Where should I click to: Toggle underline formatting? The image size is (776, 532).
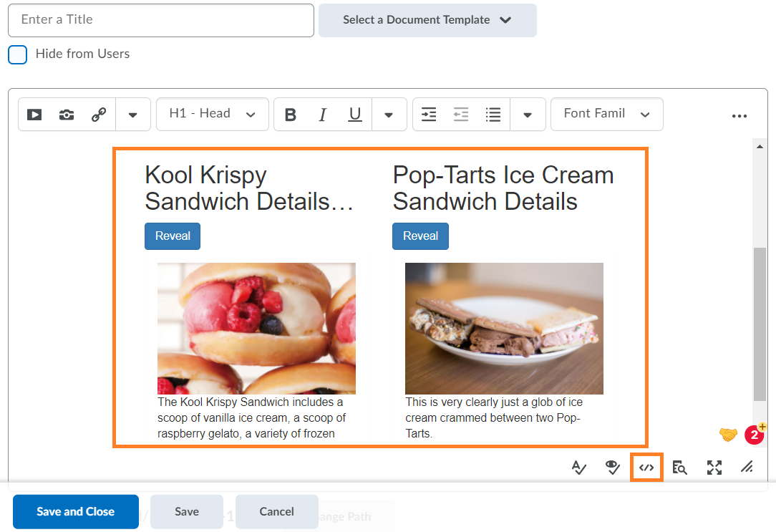pos(354,114)
